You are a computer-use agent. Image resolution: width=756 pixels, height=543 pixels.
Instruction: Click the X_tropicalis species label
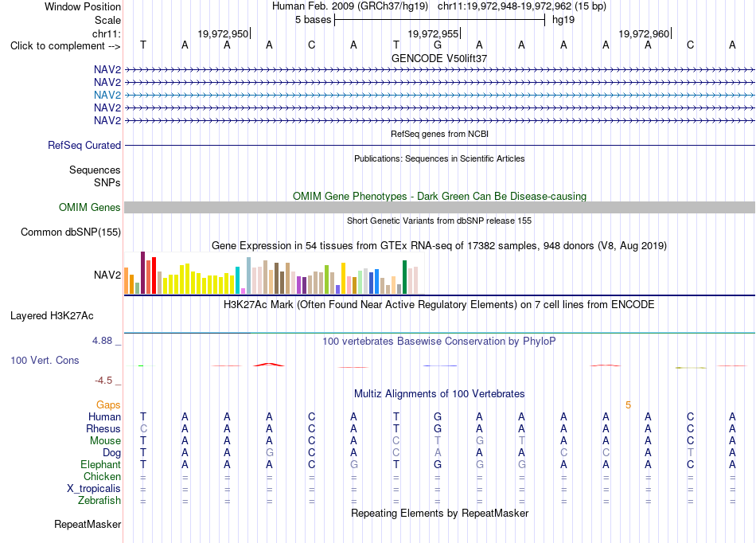point(94,489)
